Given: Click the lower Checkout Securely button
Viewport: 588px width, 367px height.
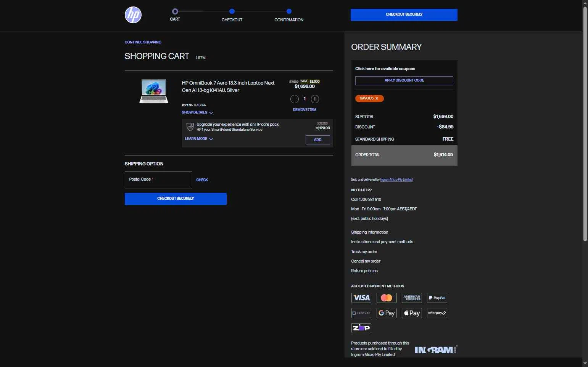Looking at the screenshot, I should [x=176, y=199].
